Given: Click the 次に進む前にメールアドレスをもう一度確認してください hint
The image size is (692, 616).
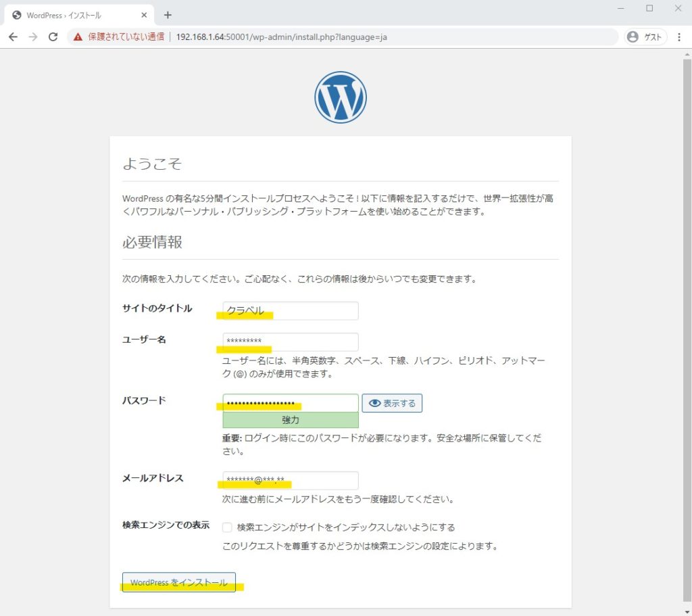Looking at the screenshot, I should tap(338, 500).
